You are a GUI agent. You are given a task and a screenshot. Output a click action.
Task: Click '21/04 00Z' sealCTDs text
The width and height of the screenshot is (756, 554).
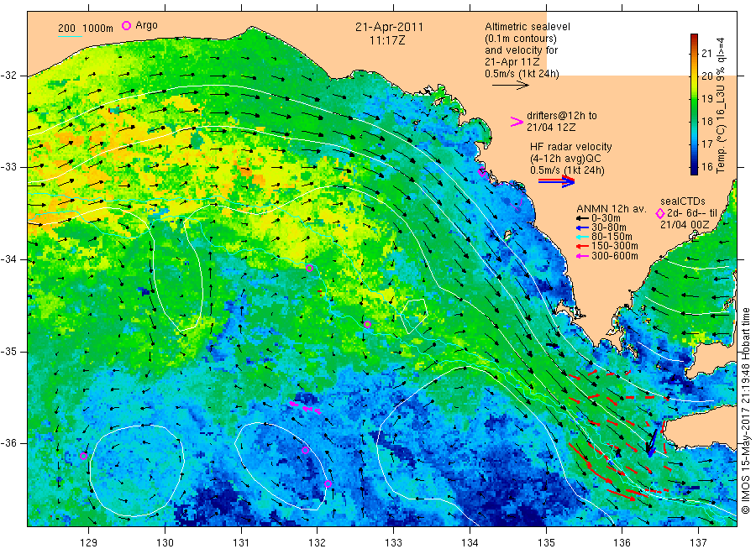pos(685,225)
